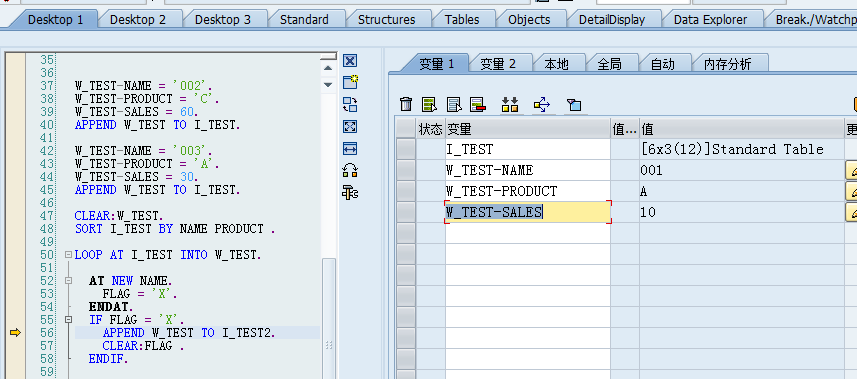857x379 pixels.
Task: Click the trash can icon to delete variables
Action: point(406,104)
